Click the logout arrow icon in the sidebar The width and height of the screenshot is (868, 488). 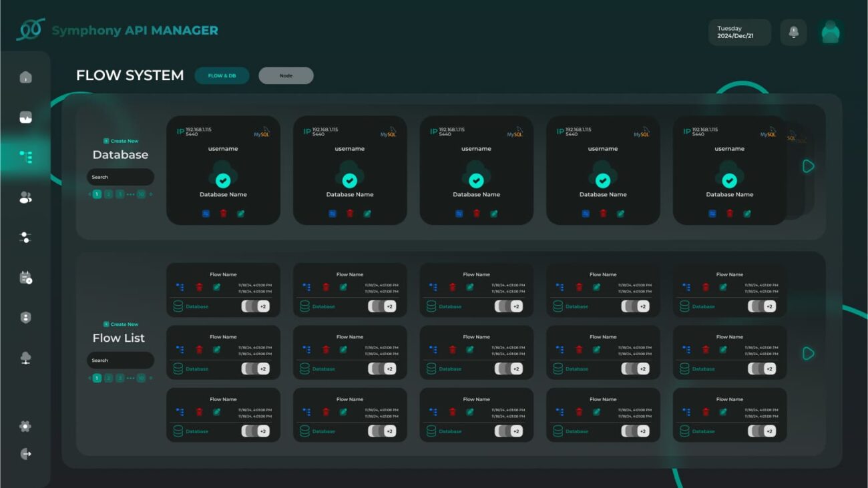(x=25, y=454)
